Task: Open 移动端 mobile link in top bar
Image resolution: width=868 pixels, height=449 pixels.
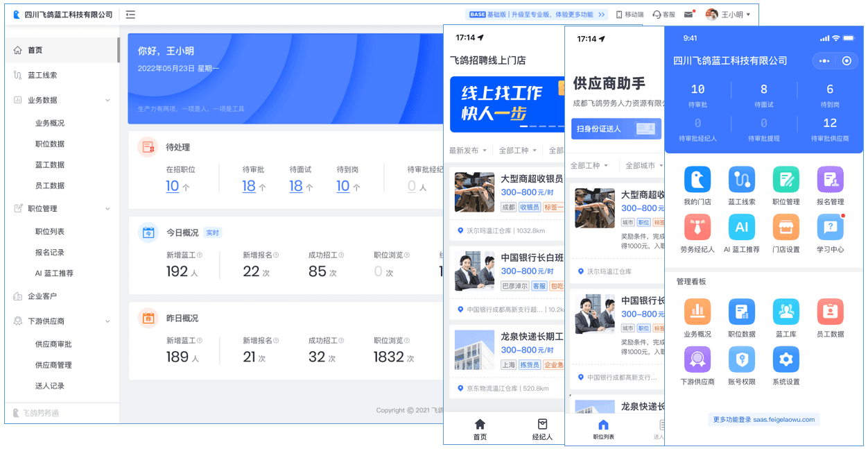Action: coord(629,14)
